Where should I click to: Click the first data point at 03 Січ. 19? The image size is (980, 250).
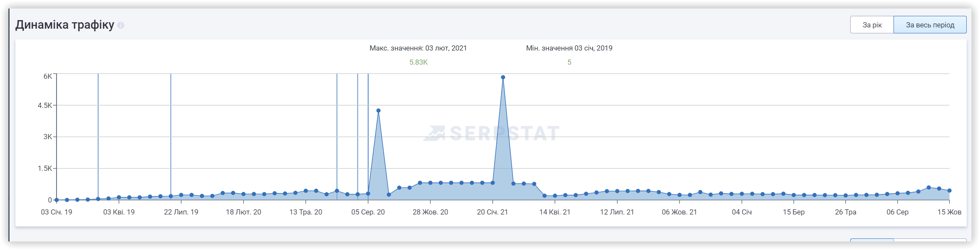click(57, 200)
